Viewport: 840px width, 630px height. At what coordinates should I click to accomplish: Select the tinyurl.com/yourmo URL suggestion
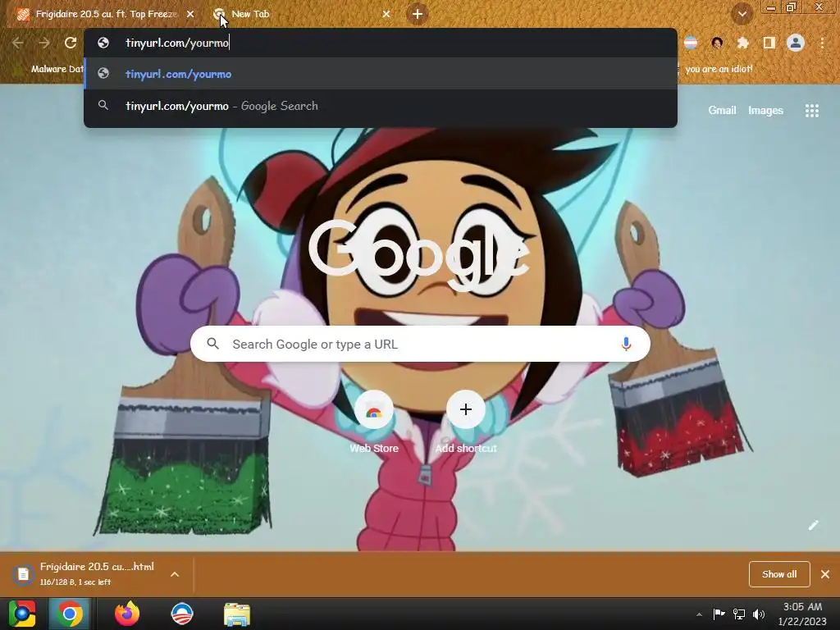(x=381, y=74)
